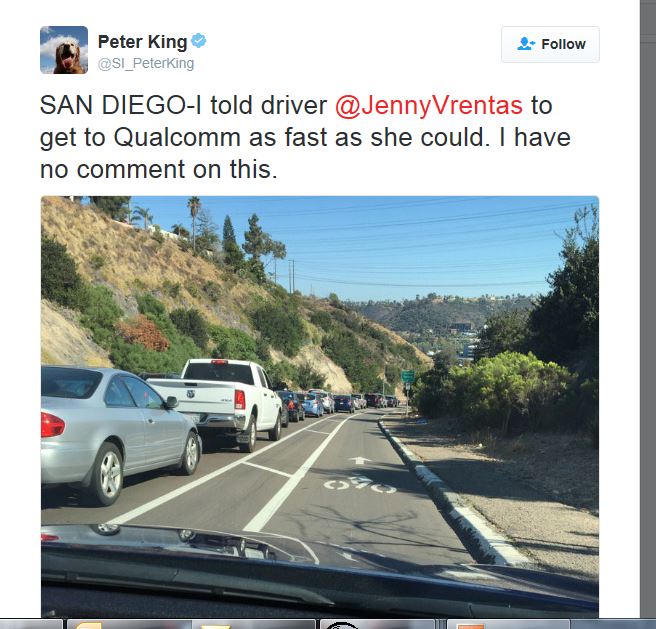Image resolution: width=656 pixels, height=629 pixels.
Task: Click the blue verified badge
Action: click(198, 41)
